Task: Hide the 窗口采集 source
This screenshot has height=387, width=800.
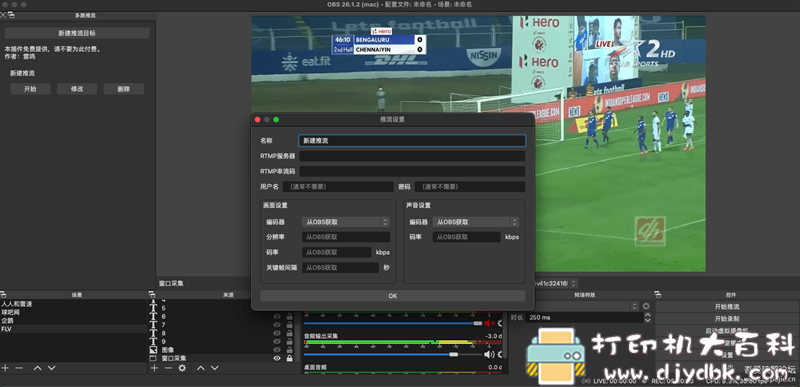Action: click(277, 358)
